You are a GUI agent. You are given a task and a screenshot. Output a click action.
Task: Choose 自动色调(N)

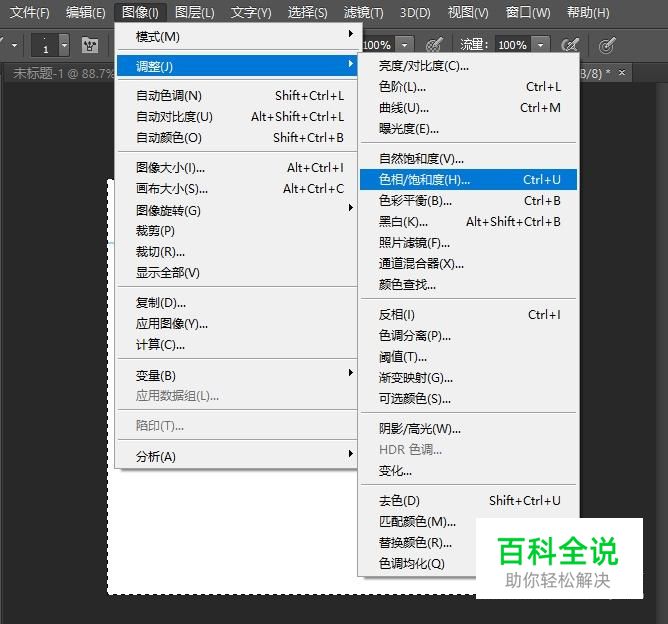pos(237,95)
